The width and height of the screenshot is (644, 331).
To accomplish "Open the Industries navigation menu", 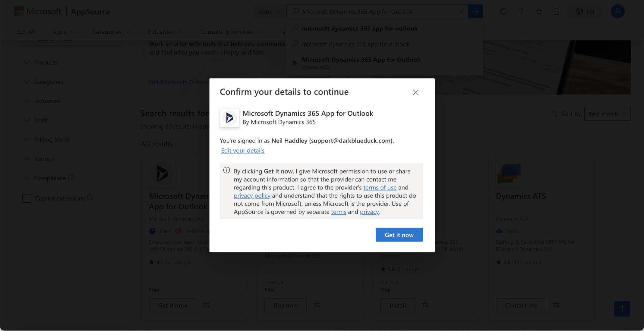I will (165, 32).
